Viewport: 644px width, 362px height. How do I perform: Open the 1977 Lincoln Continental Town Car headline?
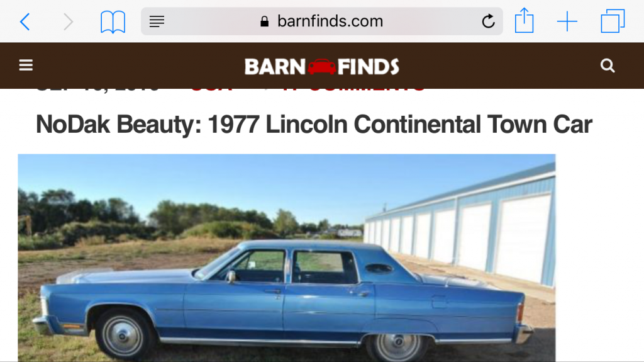[x=314, y=124]
